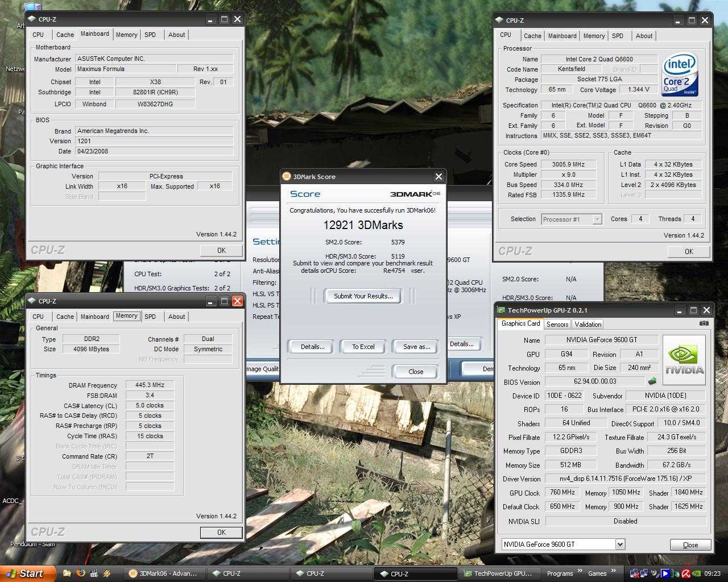Click the GPU Clock 760 MHz field
Viewport: 728px width, 582px height.
coord(561,492)
